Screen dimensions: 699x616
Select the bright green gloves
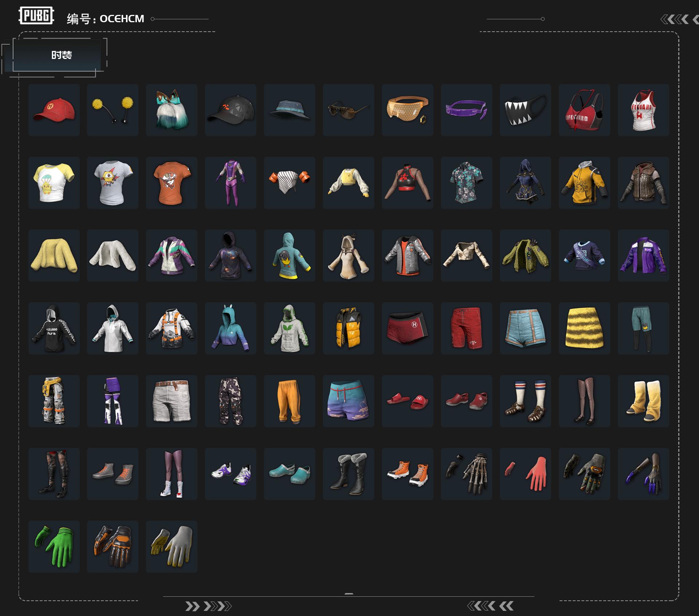(54, 547)
